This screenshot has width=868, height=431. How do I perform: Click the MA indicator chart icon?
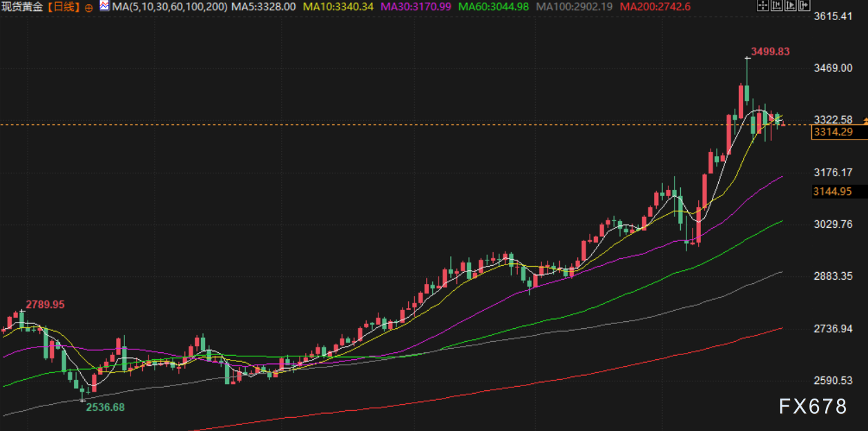click(104, 7)
